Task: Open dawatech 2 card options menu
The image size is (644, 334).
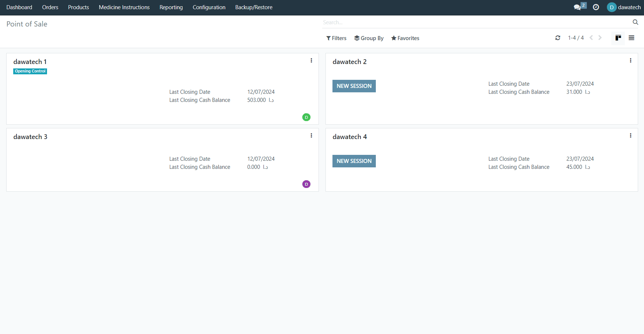Action: click(x=630, y=60)
